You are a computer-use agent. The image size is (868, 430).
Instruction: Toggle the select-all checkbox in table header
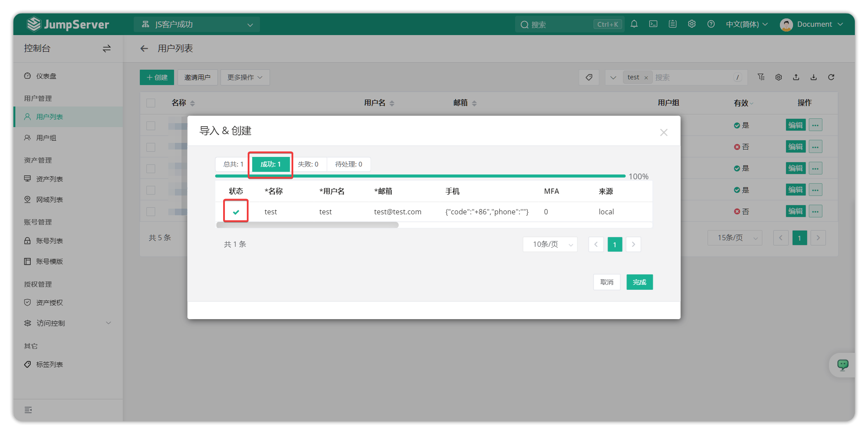point(151,103)
